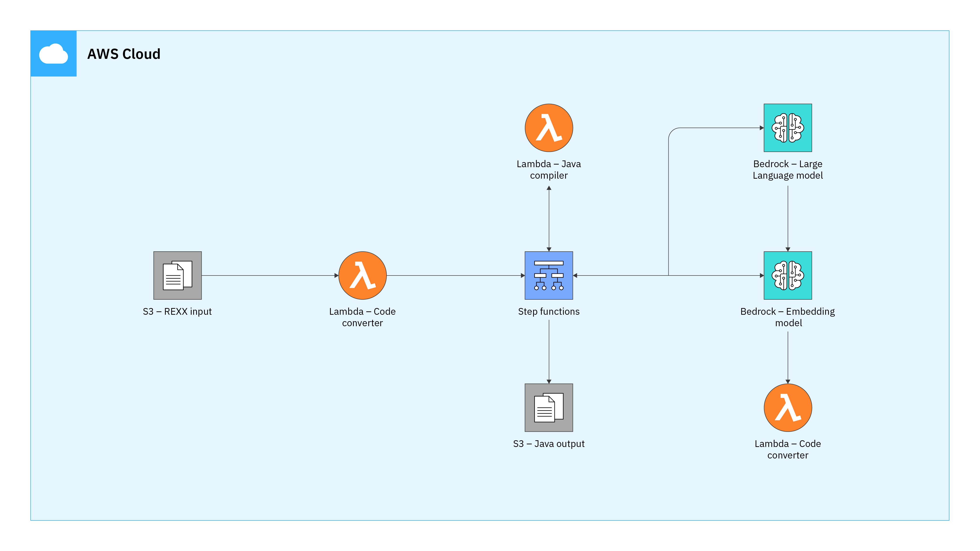Click the "Lambda – Code converter" label beside S3 input

click(363, 317)
